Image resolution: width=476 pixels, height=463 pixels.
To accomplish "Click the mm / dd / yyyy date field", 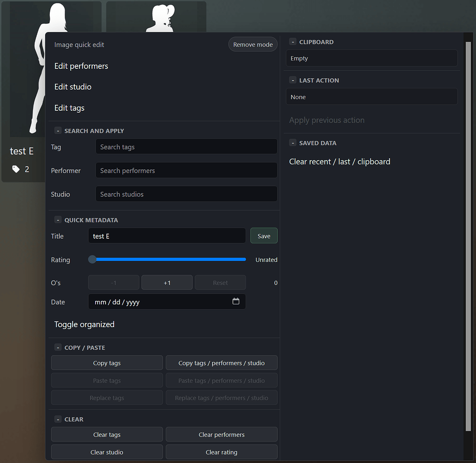I will pos(167,302).
